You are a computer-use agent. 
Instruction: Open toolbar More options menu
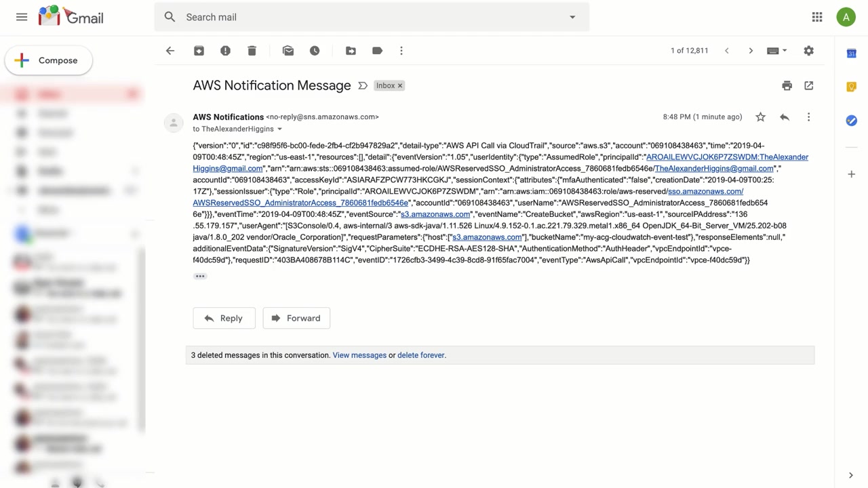point(401,51)
